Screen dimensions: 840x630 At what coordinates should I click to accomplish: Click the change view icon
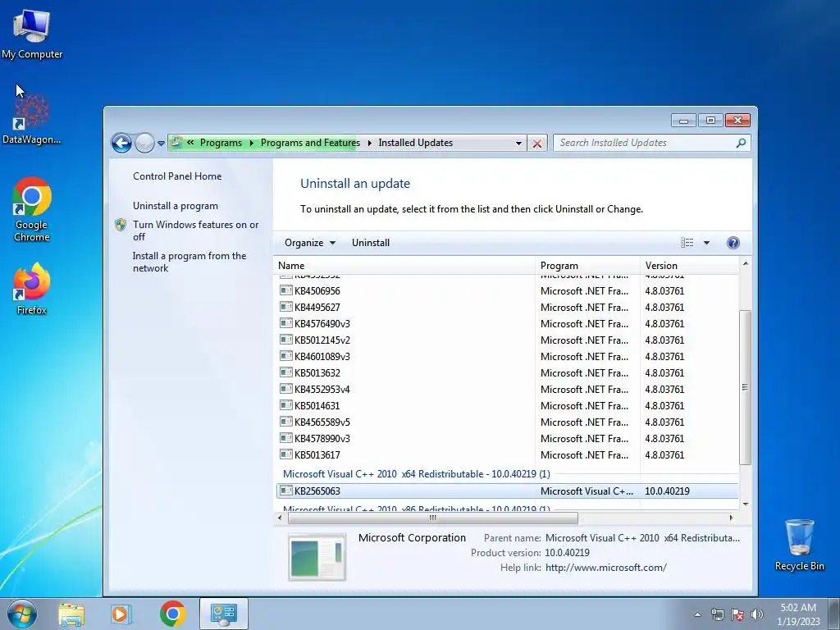tap(687, 243)
